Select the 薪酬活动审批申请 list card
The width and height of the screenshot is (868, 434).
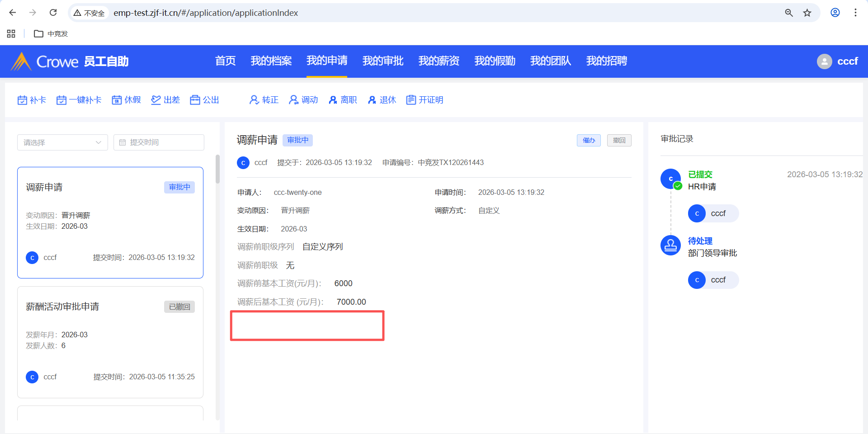pos(110,342)
